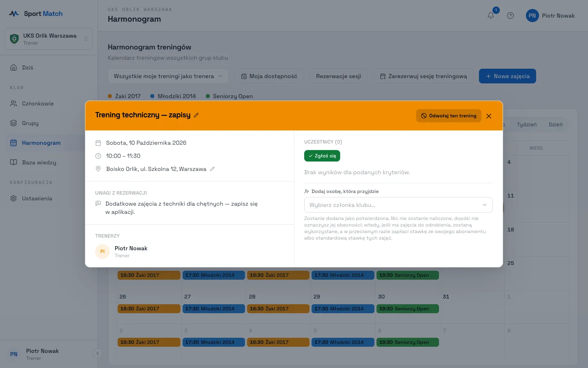
Task: Open the 16:30 Żaki 2017 event on day 28
Action: 278,309
